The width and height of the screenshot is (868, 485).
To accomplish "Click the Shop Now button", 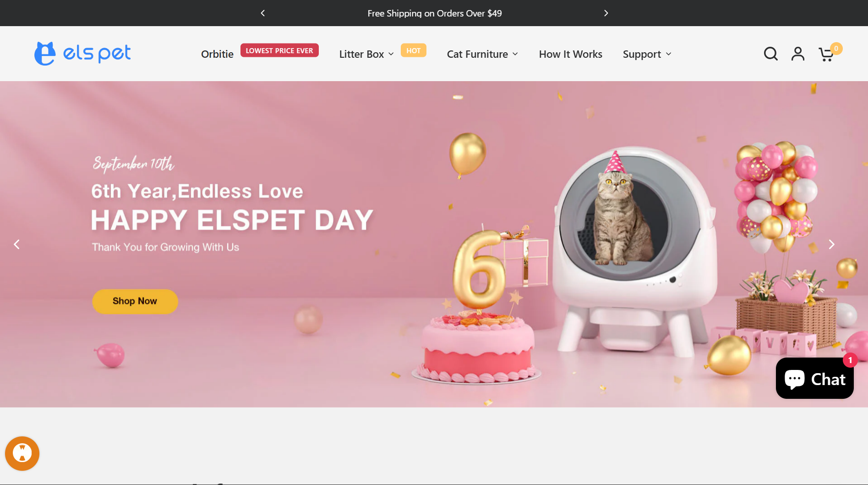I will [135, 301].
